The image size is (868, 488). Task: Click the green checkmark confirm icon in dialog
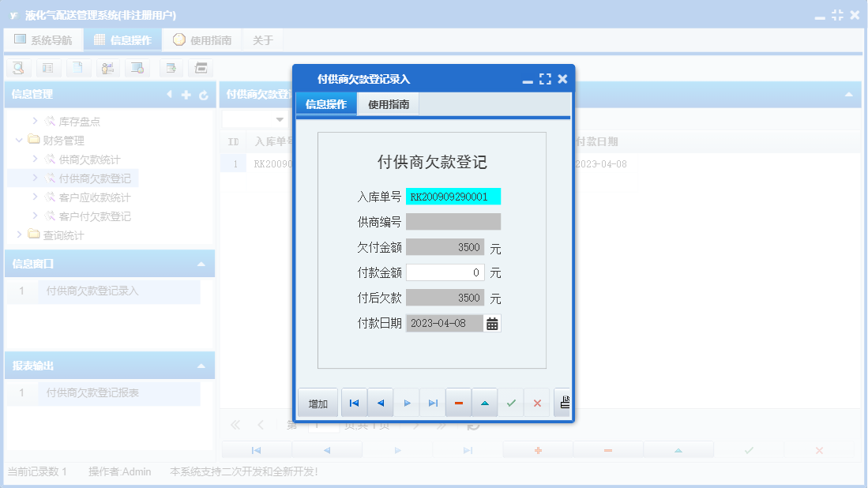(510, 402)
